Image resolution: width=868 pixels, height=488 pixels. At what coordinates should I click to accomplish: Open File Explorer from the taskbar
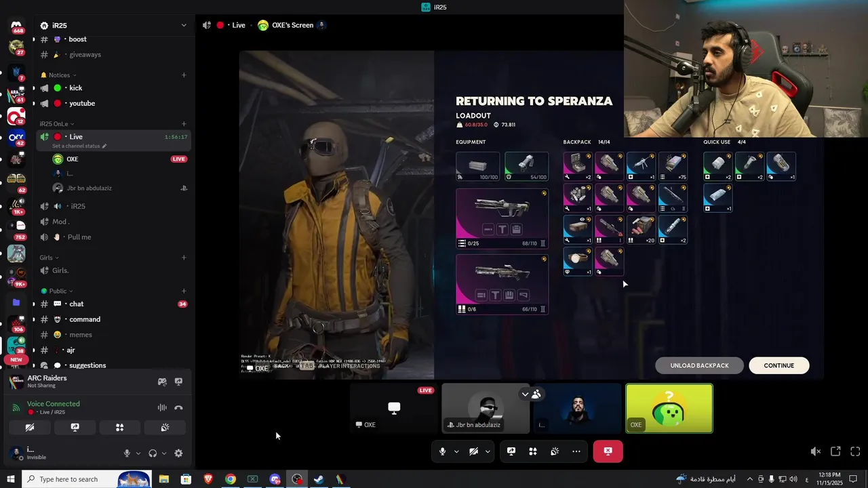click(164, 479)
